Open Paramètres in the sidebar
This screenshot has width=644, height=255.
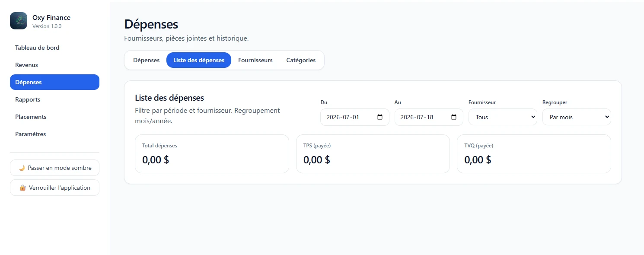tap(54, 134)
